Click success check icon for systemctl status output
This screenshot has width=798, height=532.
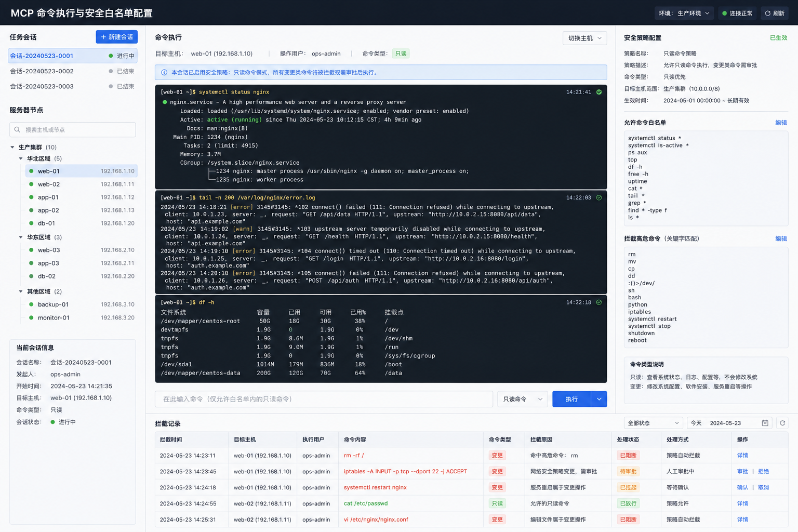[599, 92]
